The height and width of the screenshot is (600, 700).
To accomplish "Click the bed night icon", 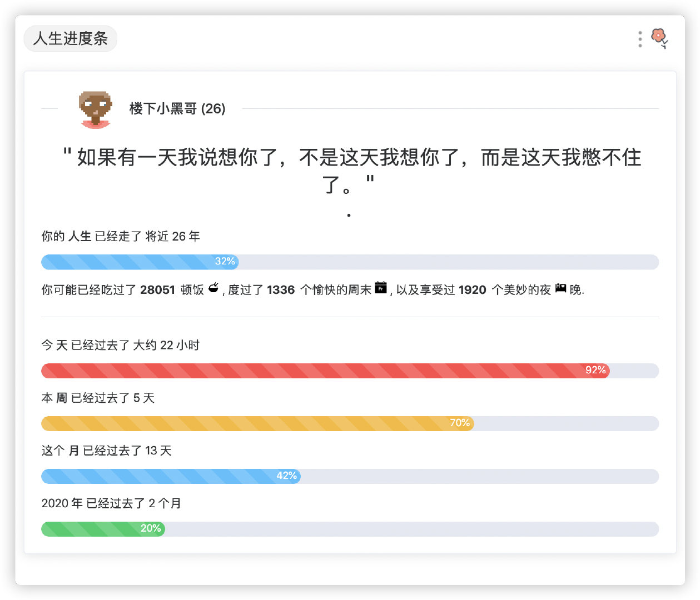I will (x=560, y=288).
